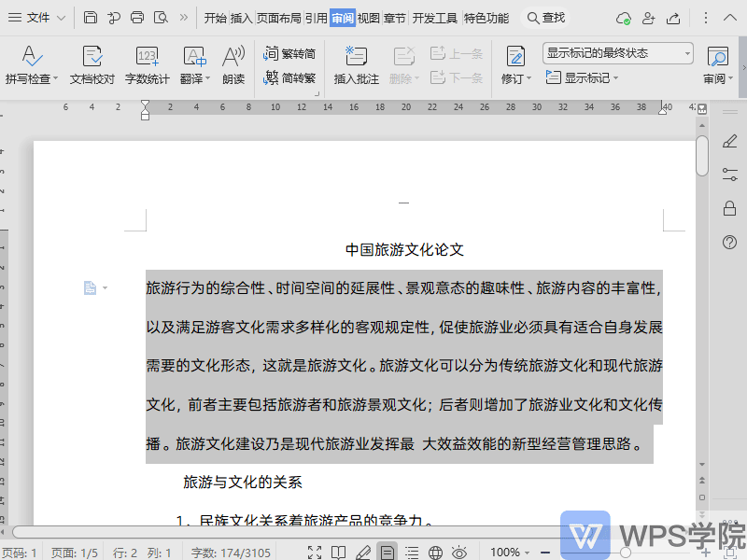Click heading 旅游与文化的关系
The width and height of the screenshot is (747, 560).
tap(242, 482)
